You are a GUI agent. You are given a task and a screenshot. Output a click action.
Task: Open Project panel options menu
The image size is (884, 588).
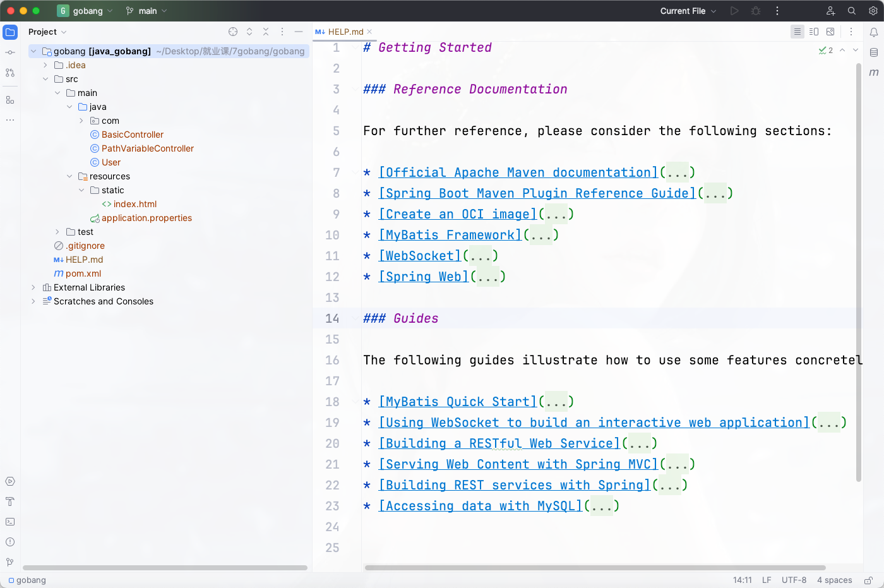(x=282, y=32)
